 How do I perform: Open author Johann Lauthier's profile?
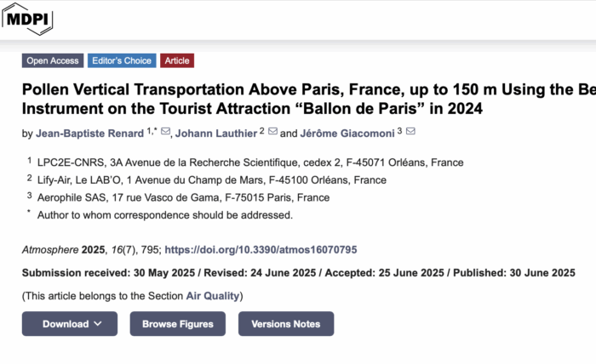216,134
